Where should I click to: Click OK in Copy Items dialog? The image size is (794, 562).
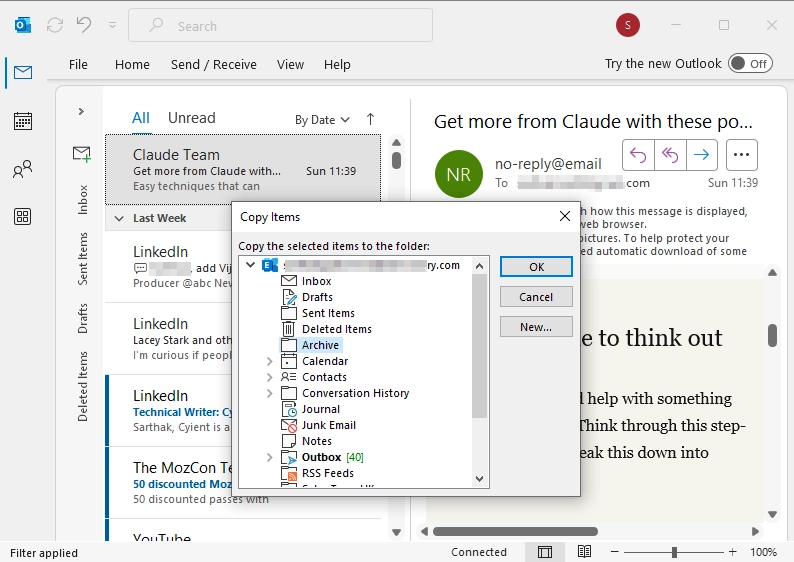point(536,267)
